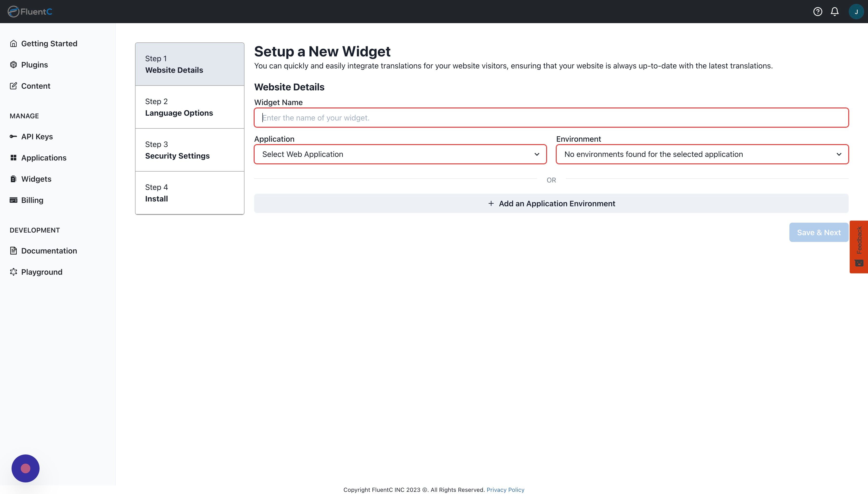The width and height of the screenshot is (868, 494).
Task: Click the Playground sidebar icon
Action: pyautogui.click(x=13, y=272)
